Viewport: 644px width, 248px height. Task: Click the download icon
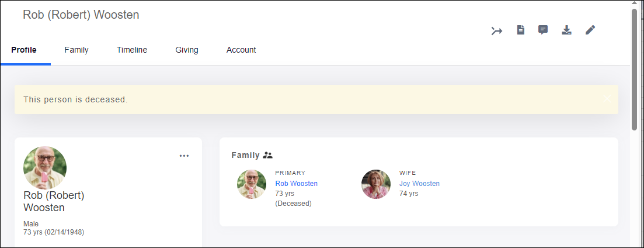coord(566,30)
